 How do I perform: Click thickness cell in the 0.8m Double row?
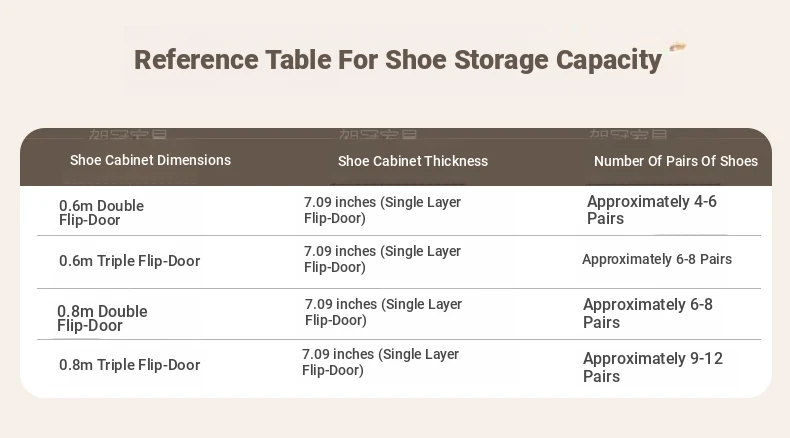(x=383, y=312)
